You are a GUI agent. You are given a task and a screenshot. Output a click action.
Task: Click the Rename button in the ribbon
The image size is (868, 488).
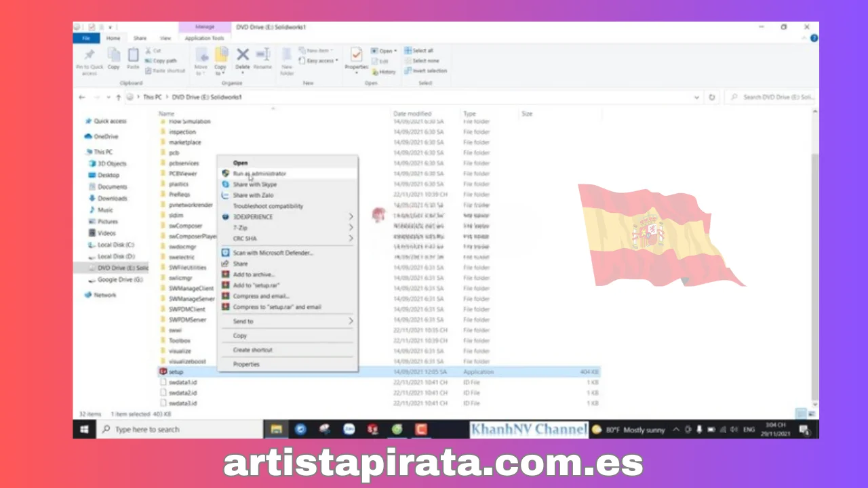[262, 59]
